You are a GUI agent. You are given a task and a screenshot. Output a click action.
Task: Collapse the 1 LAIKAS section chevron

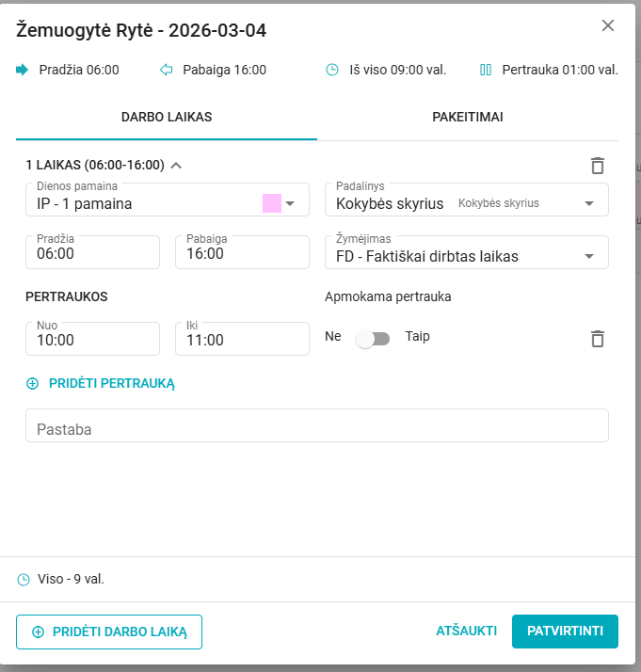coord(176,166)
